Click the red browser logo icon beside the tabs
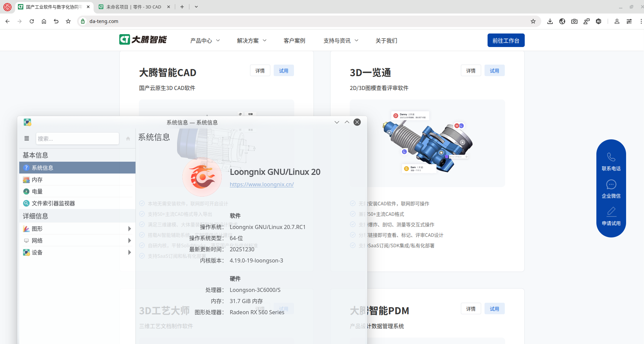This screenshot has height=344, width=644. tap(7, 7)
